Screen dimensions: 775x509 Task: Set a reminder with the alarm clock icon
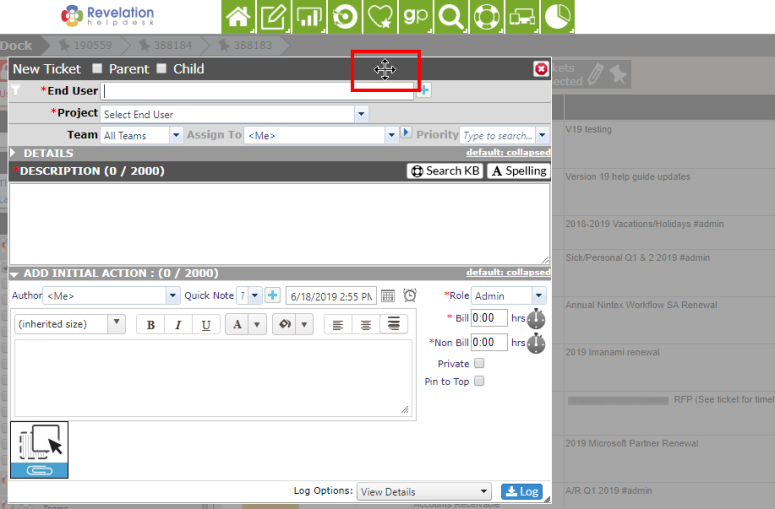coord(410,296)
